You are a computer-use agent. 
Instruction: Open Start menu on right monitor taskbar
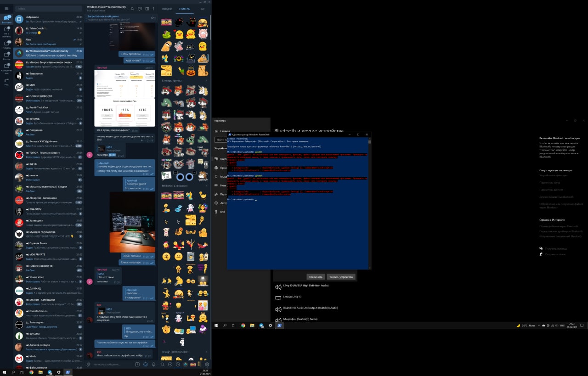[216, 325]
